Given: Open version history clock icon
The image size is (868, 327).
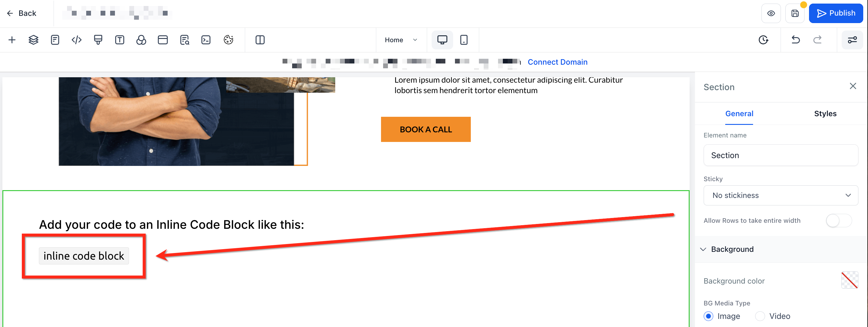Looking at the screenshot, I should coord(763,40).
